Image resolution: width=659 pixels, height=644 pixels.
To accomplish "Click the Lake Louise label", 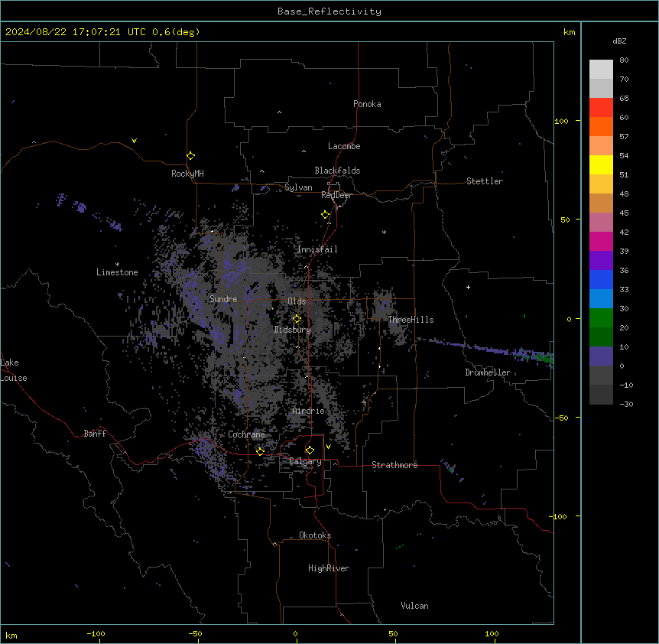I will click(14, 370).
